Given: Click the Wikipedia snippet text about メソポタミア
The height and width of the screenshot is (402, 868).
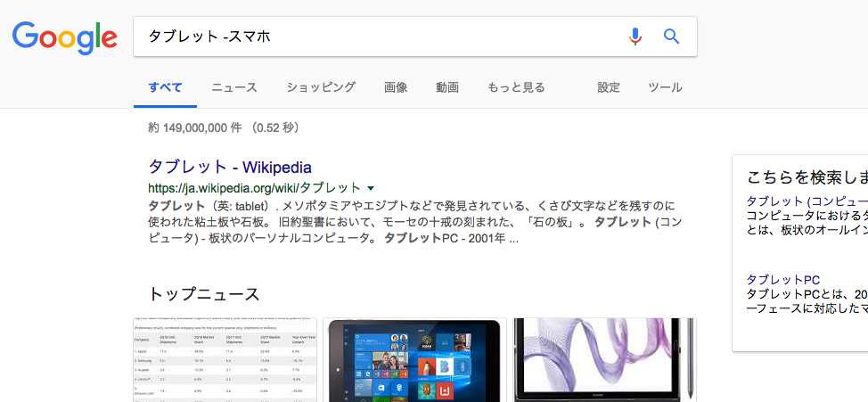Looking at the screenshot, I should point(415,223).
